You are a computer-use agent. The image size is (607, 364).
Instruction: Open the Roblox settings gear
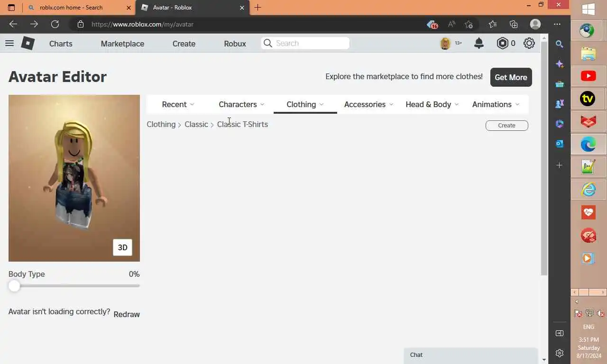click(529, 43)
